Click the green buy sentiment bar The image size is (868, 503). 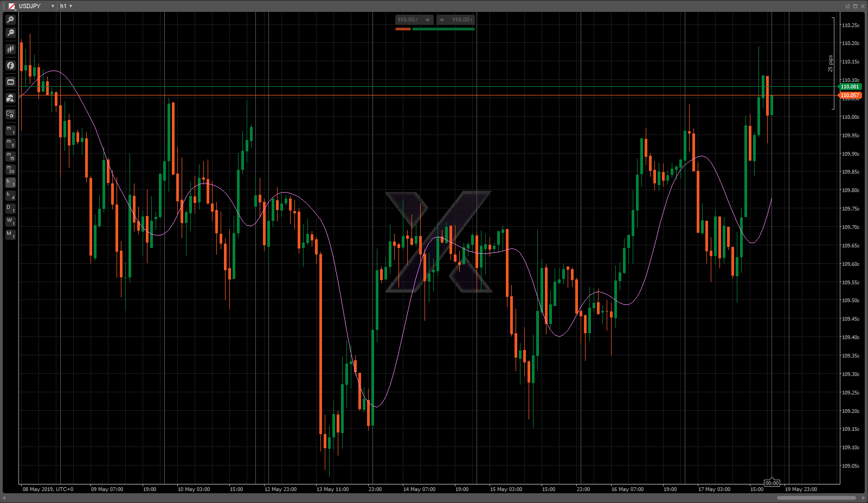tap(443, 29)
